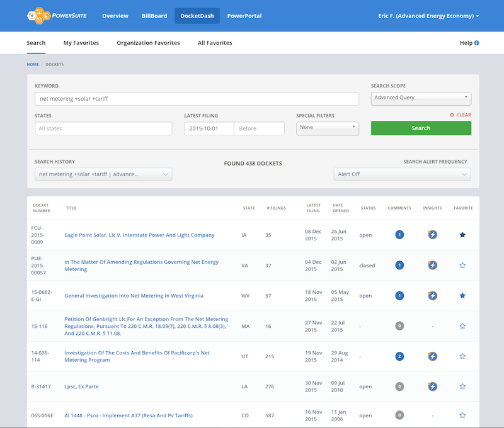
Task: Open the Advanced Query search scope dropdown
Action: click(x=421, y=98)
